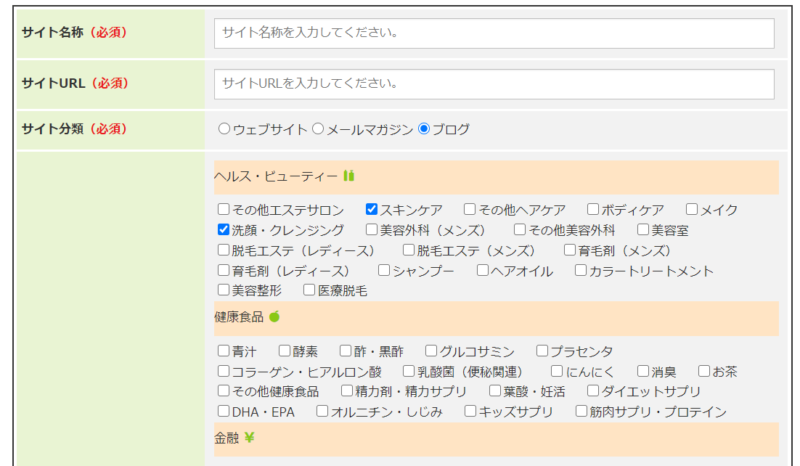This screenshot has height=466, width=800.
Task: Check the 乳酸菌（便秘関連） checkbox
Action: point(409,371)
